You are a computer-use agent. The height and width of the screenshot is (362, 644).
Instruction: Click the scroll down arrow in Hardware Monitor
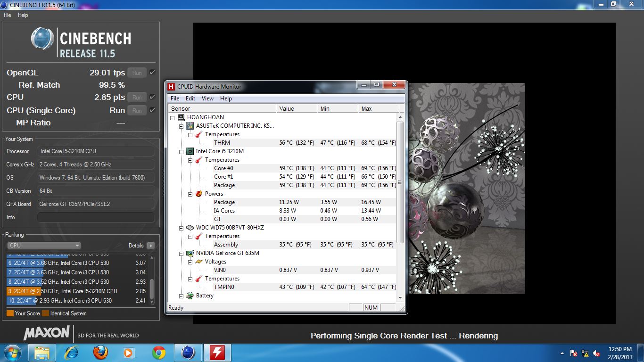click(400, 297)
